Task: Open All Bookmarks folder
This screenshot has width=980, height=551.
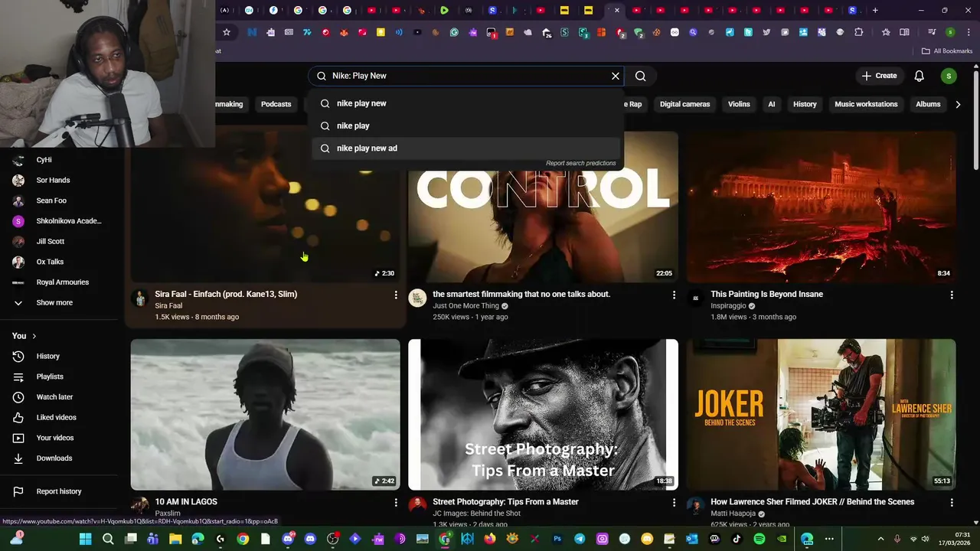Action: (947, 51)
